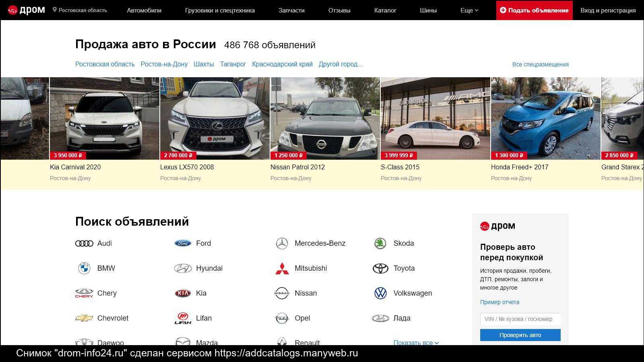Click the Kia Carnival 2020 title
644x362 pixels.
75,167
